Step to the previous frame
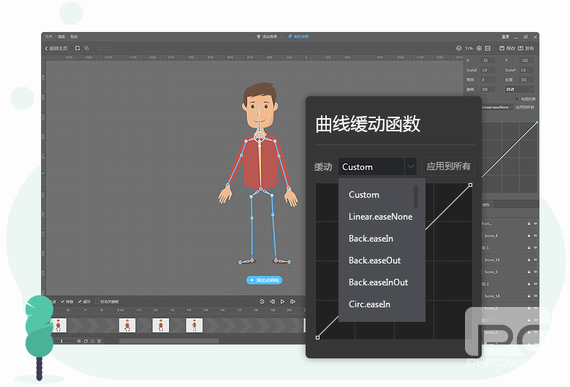 [272, 302]
